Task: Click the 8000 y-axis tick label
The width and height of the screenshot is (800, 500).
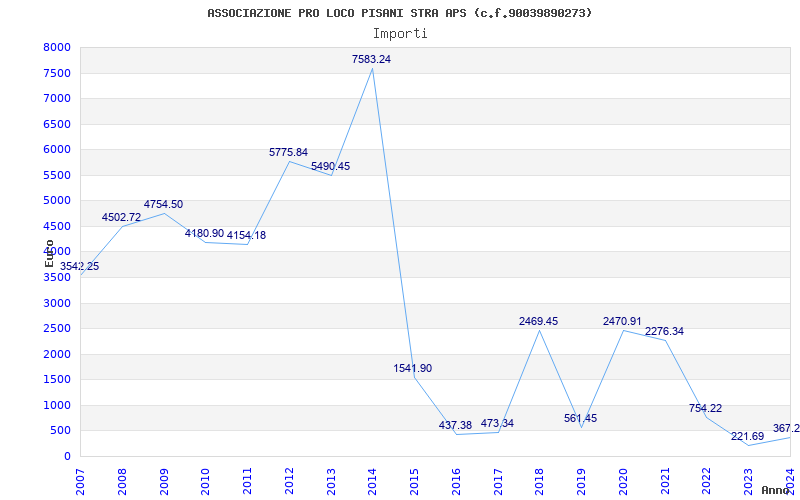Action: coord(57,47)
